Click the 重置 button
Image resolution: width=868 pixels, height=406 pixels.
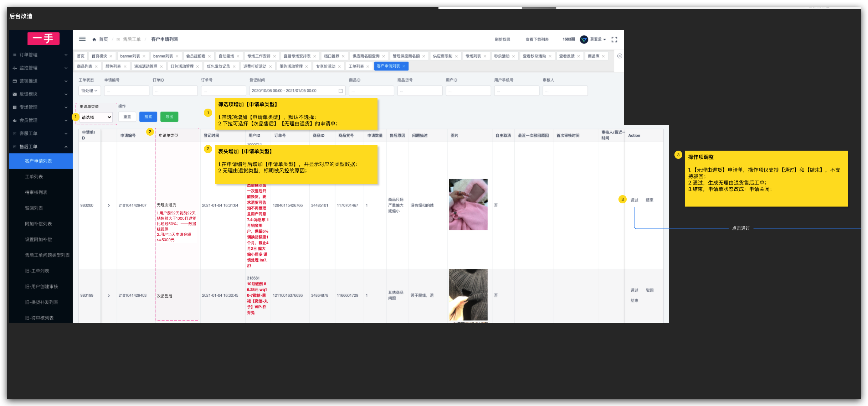127,117
